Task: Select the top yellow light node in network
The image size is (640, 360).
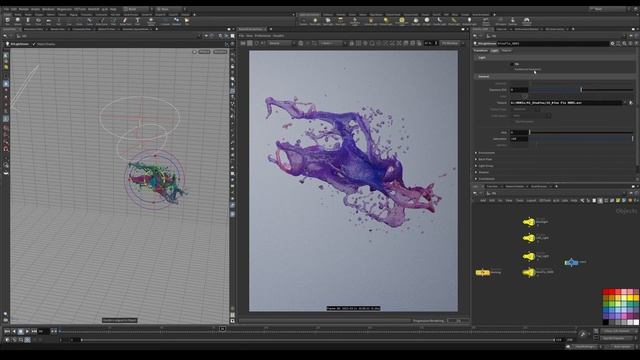Action: tap(529, 222)
